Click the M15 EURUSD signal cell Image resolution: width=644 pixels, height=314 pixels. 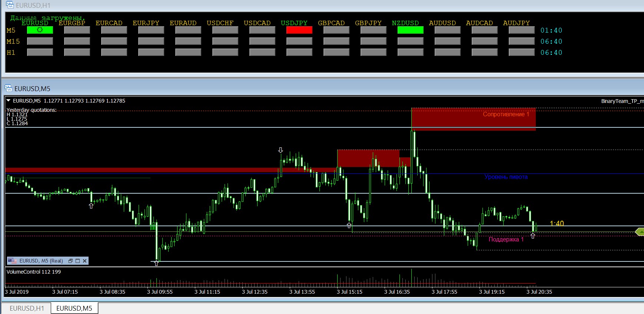(40, 41)
